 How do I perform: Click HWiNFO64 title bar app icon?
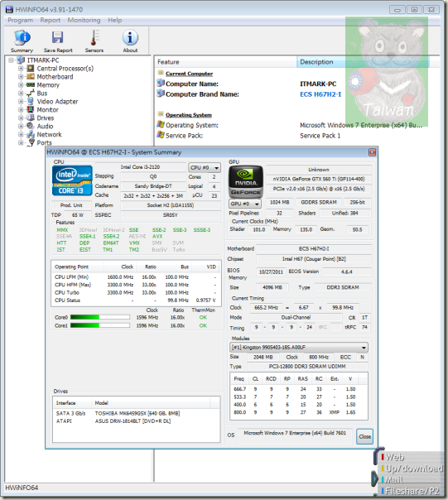coord(10,9)
